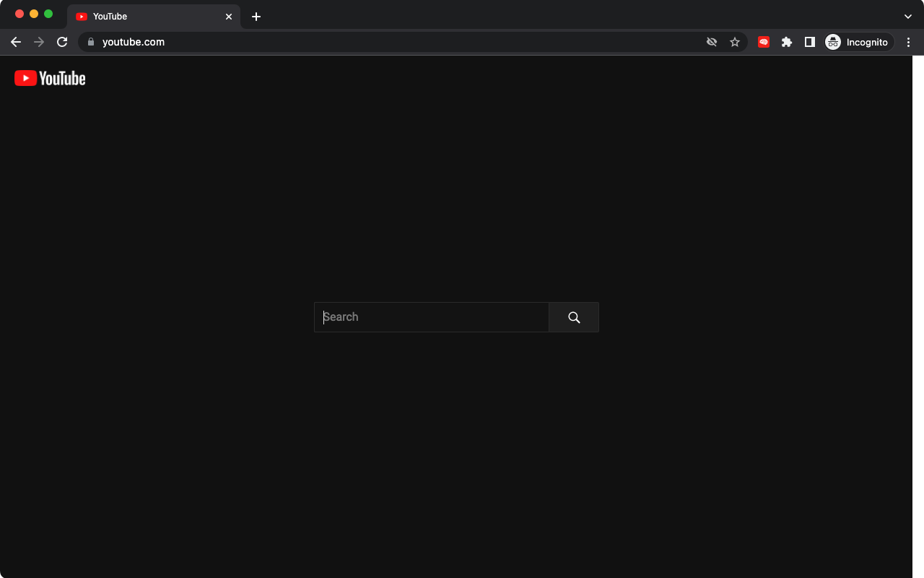
Task: Click inside the Search field
Action: click(431, 317)
